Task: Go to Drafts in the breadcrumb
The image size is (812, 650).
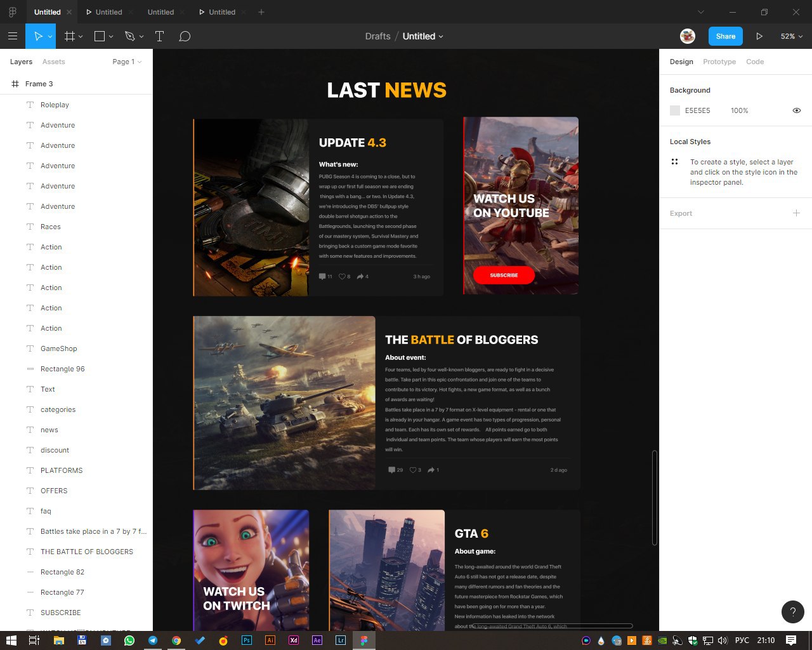Action: 377,36
